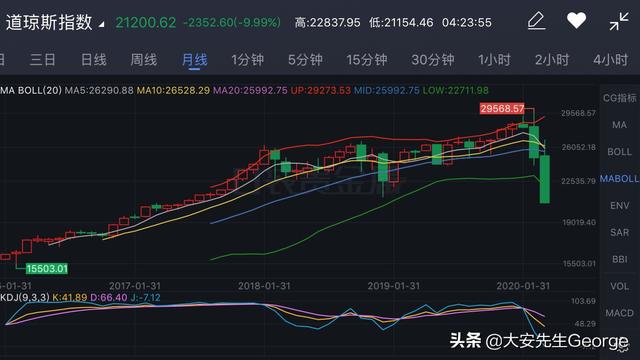640x360 pixels.
Task: Select the MABOLL indicator in sidebar
Action: coord(620,179)
